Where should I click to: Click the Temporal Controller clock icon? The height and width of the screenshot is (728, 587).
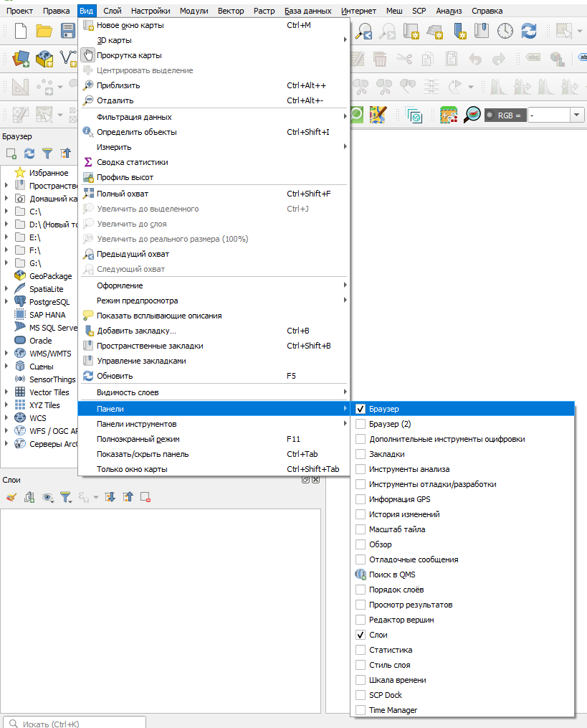tap(505, 31)
